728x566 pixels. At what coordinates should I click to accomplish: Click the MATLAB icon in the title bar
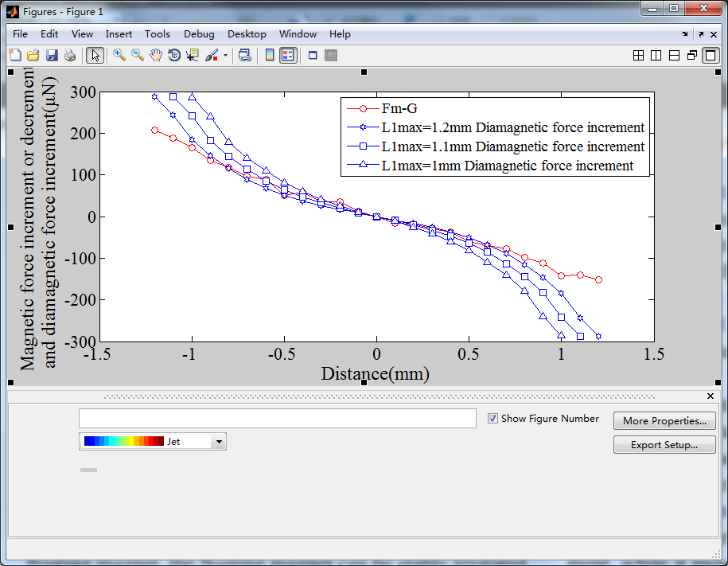(x=13, y=12)
